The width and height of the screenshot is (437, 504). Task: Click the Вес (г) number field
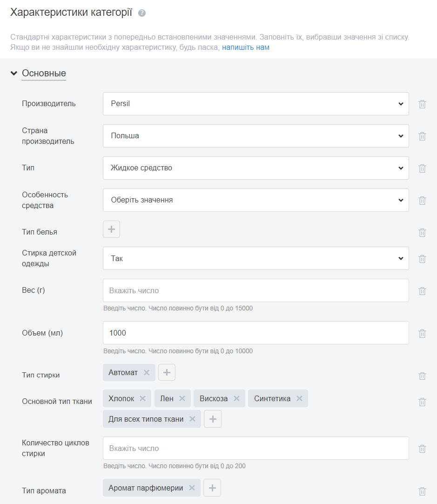(255, 290)
